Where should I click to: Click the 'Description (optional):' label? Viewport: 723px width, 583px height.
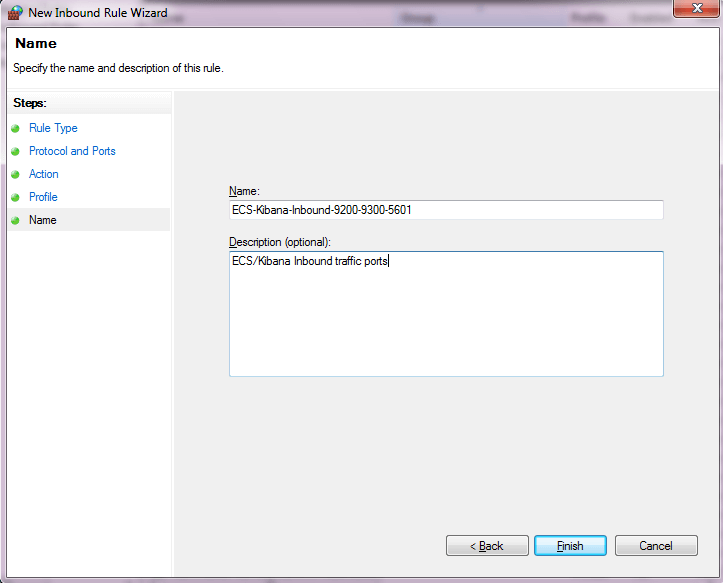coord(280,242)
